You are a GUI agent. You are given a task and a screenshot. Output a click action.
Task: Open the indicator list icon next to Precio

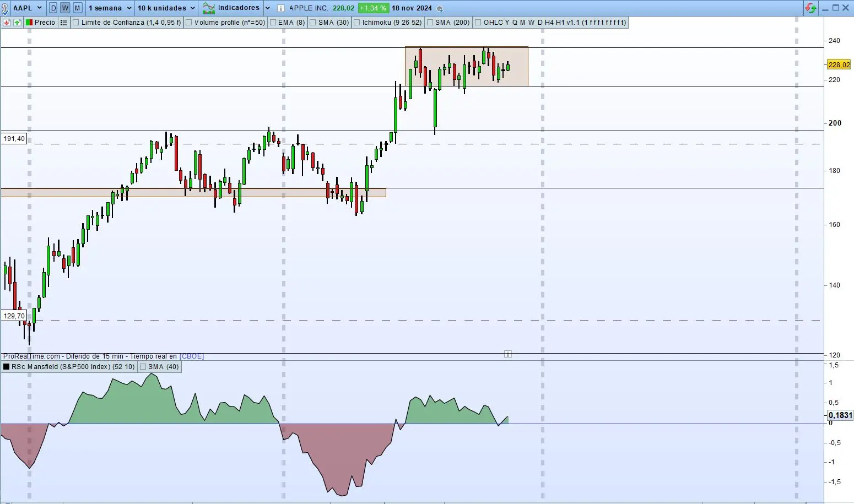tap(64, 23)
